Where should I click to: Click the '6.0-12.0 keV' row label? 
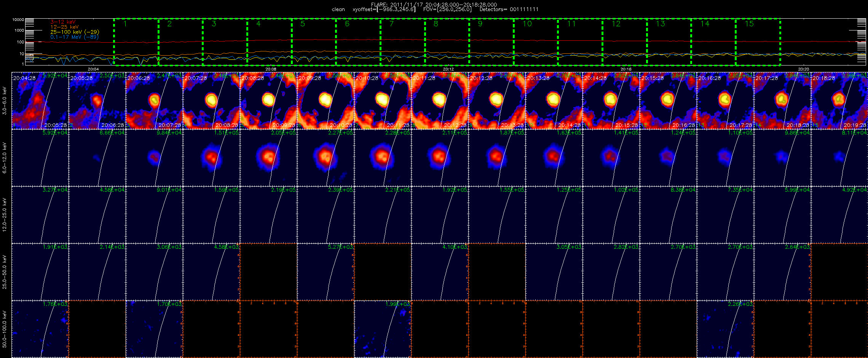click(x=5, y=158)
